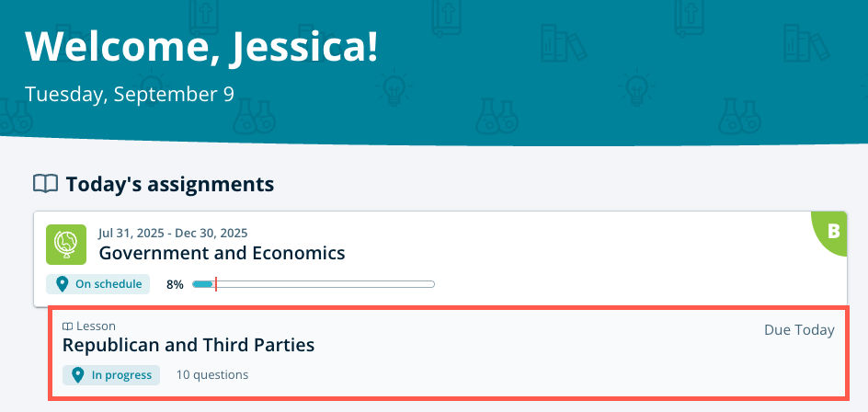868x412 pixels.
Task: Click the Jul 31 - Dec 30 date range
Action: click(x=173, y=233)
